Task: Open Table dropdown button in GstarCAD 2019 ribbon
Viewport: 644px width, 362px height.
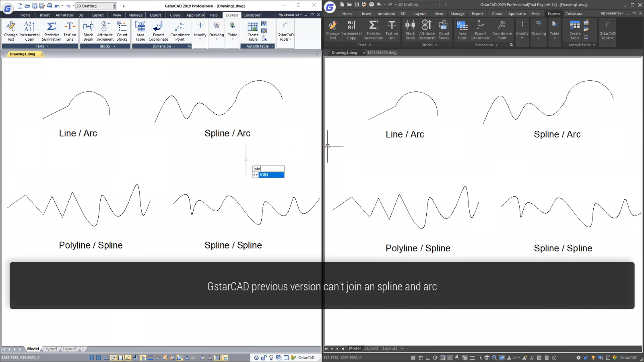Action: tap(233, 31)
